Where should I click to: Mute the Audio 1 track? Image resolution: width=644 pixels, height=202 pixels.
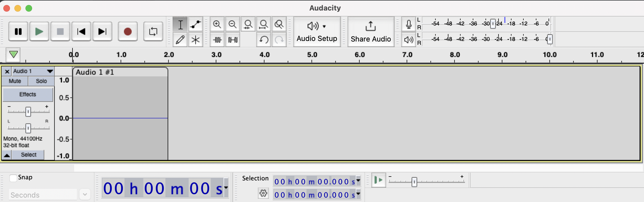15,81
